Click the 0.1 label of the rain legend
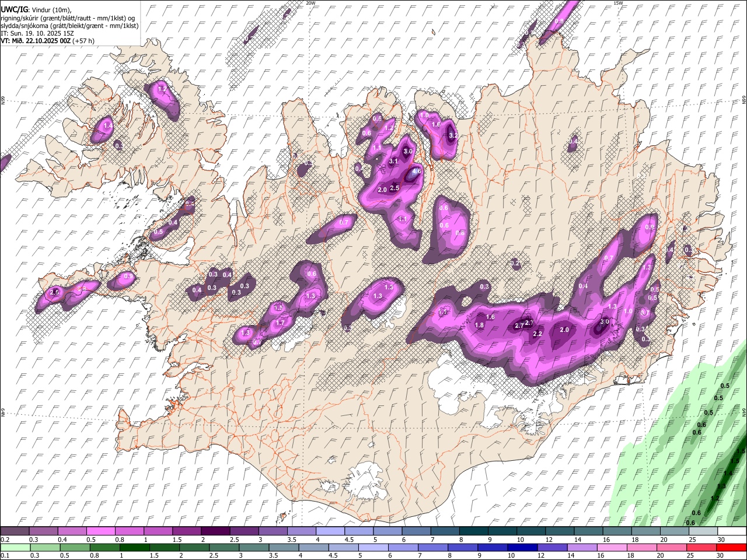The image size is (747, 560). 4,556
